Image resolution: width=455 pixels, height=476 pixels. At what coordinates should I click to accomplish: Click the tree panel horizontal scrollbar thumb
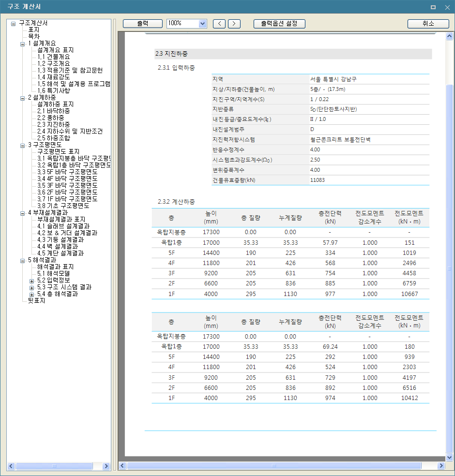(54, 466)
